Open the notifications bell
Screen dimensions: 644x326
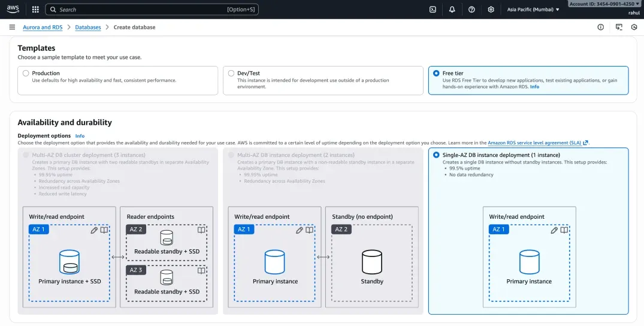pyautogui.click(x=452, y=10)
